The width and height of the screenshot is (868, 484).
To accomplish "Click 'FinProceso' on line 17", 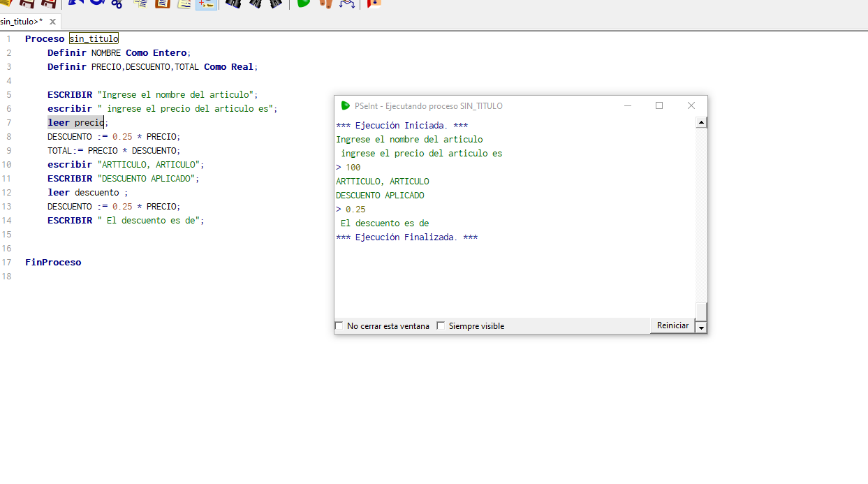I will (x=53, y=263).
